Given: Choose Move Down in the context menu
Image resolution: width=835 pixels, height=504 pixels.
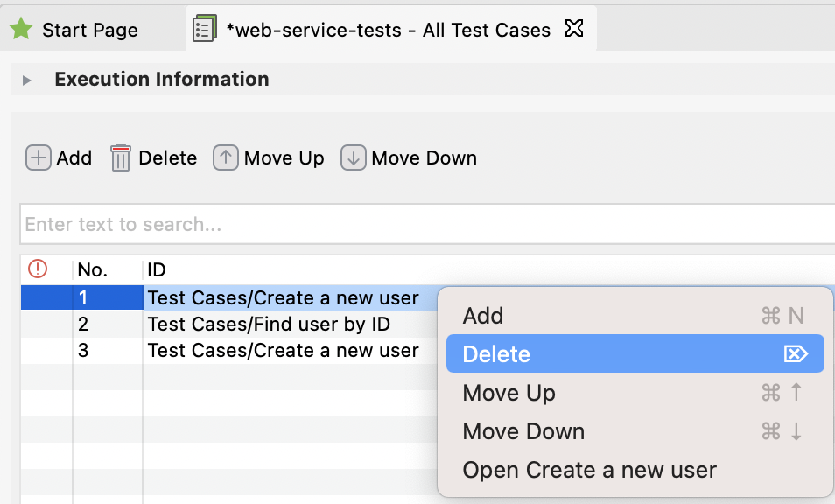Looking at the screenshot, I should [x=523, y=431].
